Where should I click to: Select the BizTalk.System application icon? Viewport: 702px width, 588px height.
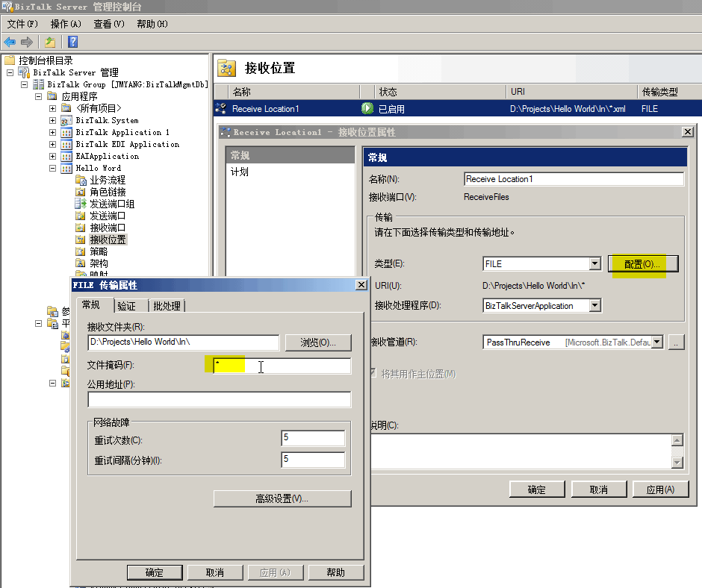(x=66, y=120)
